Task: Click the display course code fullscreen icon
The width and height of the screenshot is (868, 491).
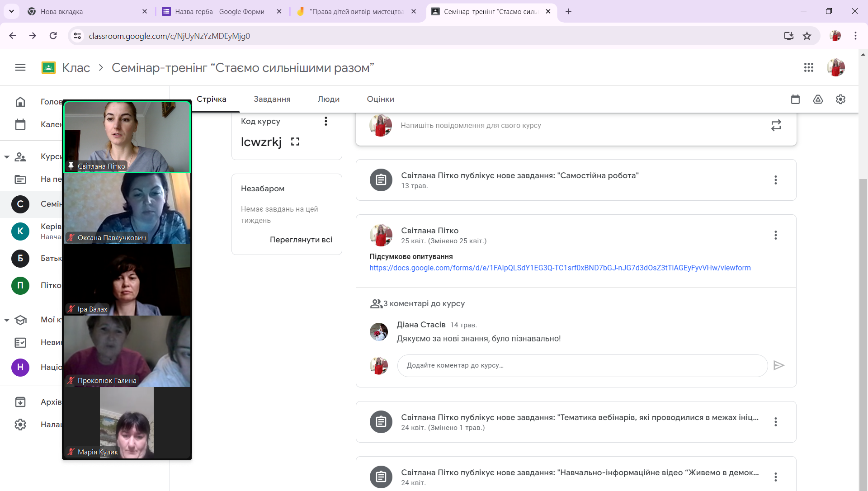Action: tap(295, 142)
